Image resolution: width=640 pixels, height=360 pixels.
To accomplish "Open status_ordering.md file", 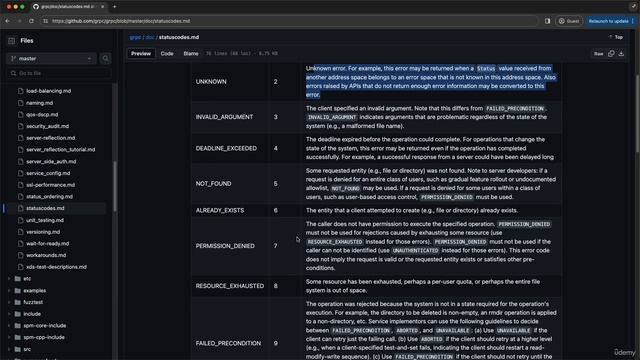I will coord(49,197).
